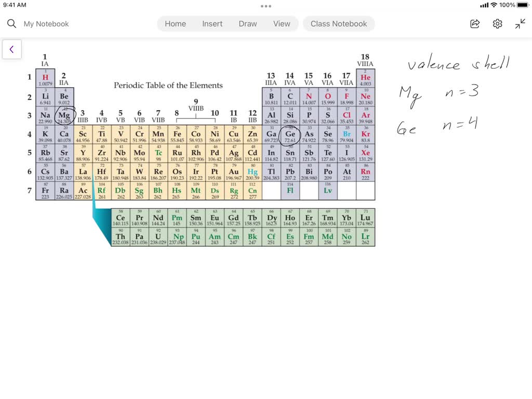Select the Home tab
Screen dimensions: 532x399
click(175, 23)
